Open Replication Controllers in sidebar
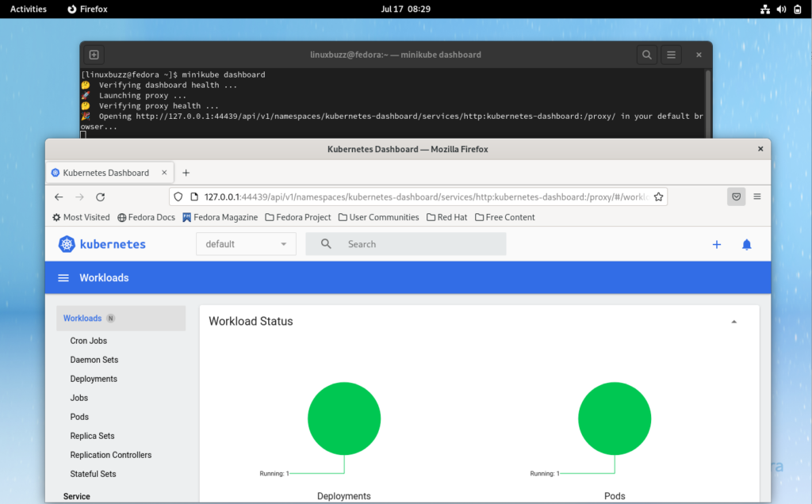The image size is (812, 504). click(111, 455)
